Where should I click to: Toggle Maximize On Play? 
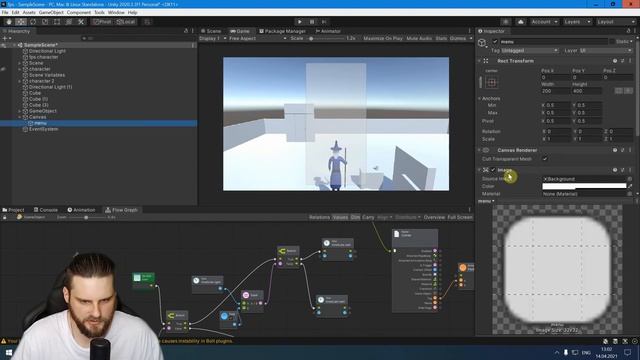coord(383,38)
